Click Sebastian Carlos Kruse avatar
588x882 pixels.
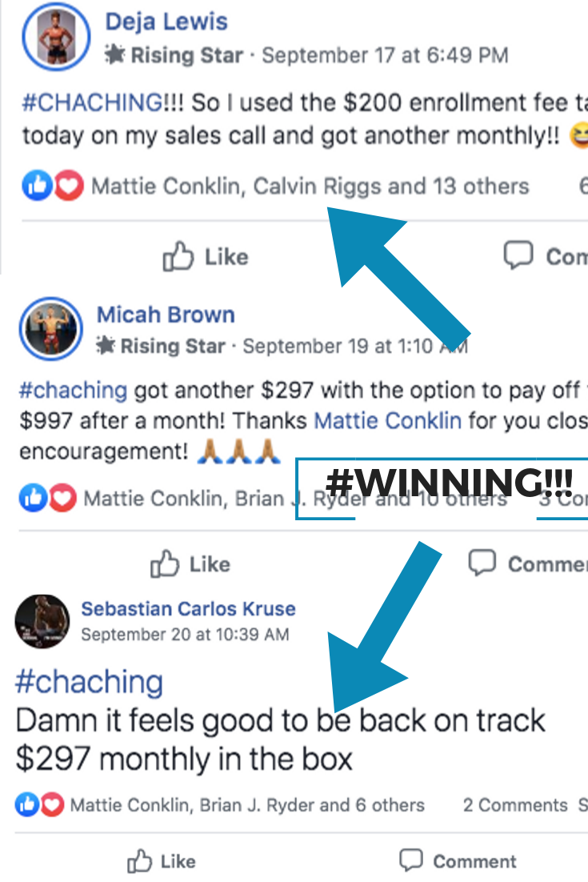coord(42,622)
